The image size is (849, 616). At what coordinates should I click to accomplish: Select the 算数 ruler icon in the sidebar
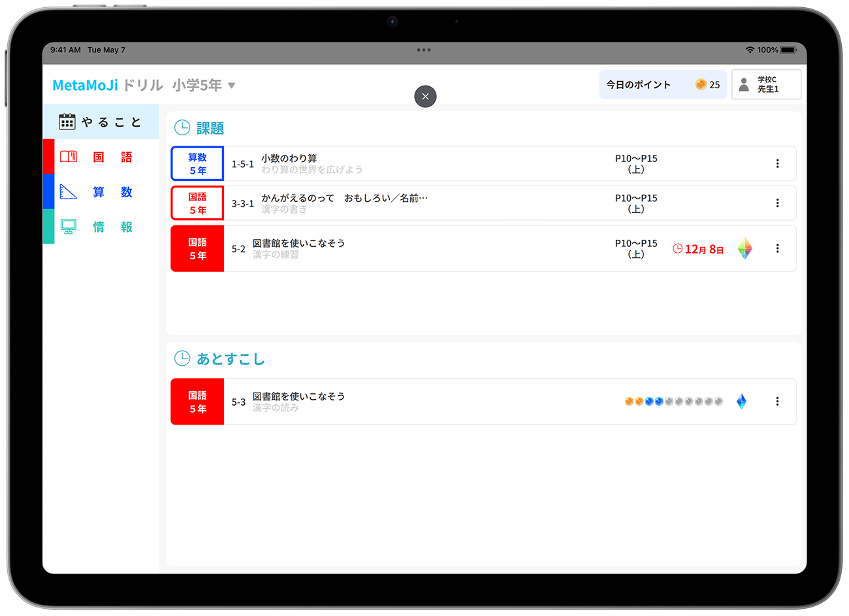68,192
